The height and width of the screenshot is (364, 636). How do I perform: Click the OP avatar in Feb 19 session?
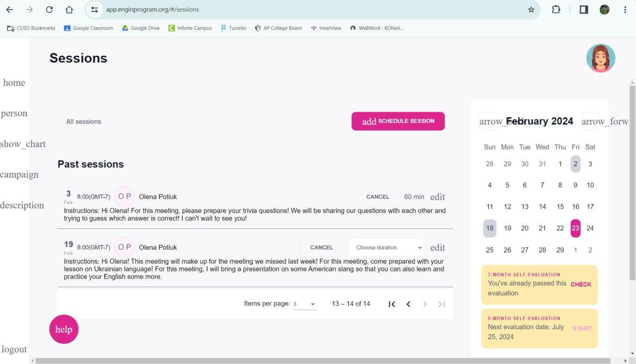(125, 247)
